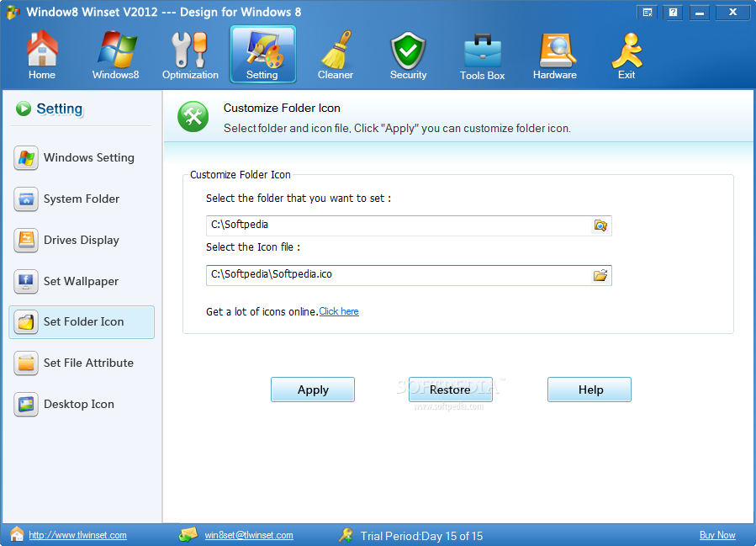Follow the 'Click here' icons link
756x546 pixels.
(338, 311)
